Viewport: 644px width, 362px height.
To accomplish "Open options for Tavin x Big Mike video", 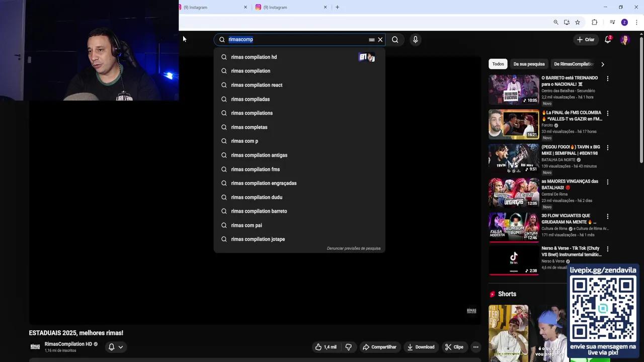I will pyautogui.click(x=607, y=148).
